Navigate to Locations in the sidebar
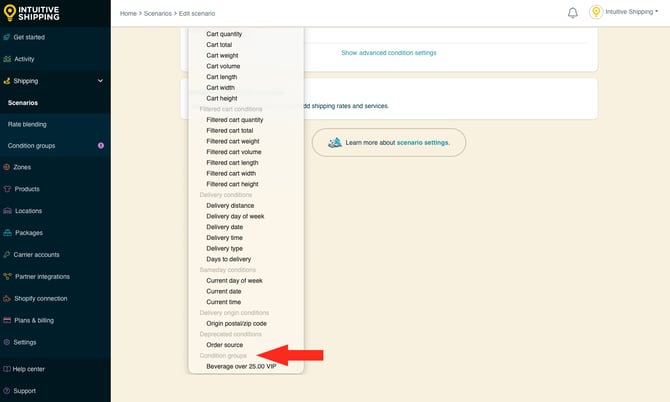Viewport: 670px width, 402px height. coord(28,211)
